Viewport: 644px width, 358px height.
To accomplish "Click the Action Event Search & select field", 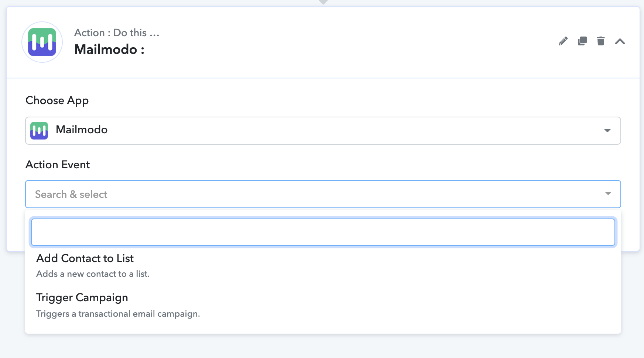I will (x=323, y=194).
